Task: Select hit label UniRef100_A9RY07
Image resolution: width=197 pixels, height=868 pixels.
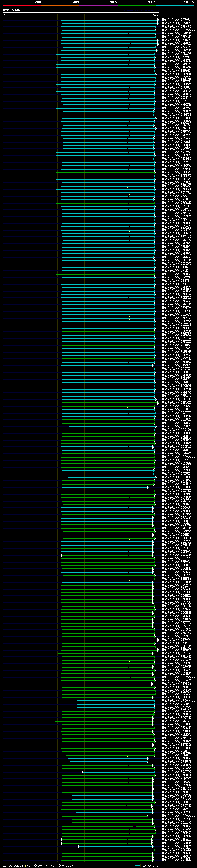Action: (x=177, y=399)
